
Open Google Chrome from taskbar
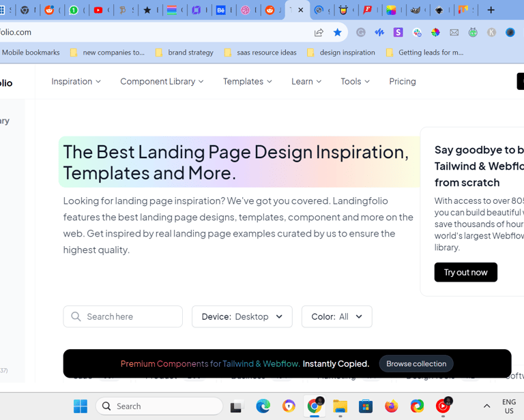(x=315, y=406)
